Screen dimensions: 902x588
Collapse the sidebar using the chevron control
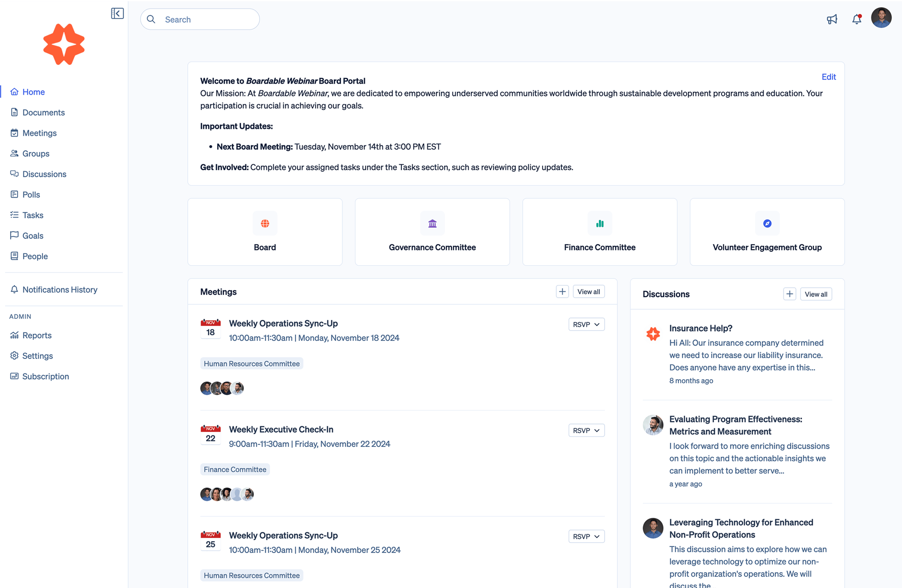click(x=117, y=14)
